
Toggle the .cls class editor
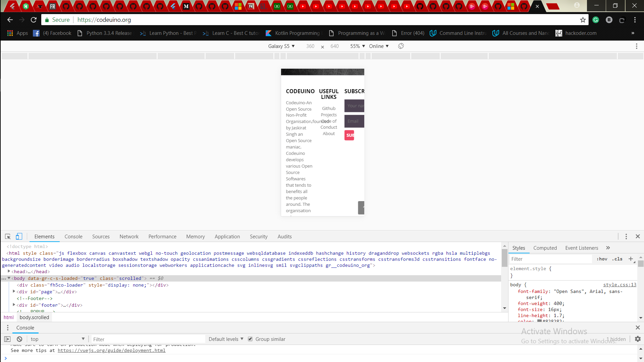click(x=617, y=259)
